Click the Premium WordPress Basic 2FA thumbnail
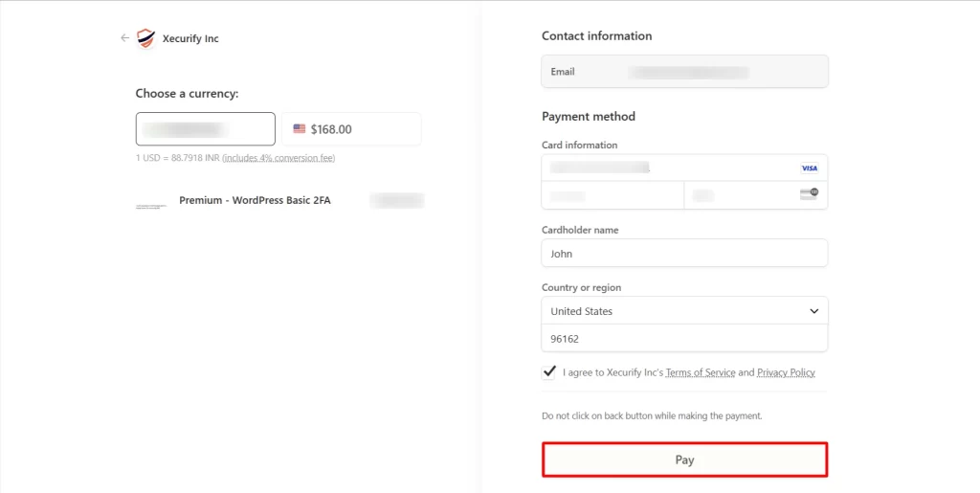The height and width of the screenshot is (493, 980). (x=151, y=205)
